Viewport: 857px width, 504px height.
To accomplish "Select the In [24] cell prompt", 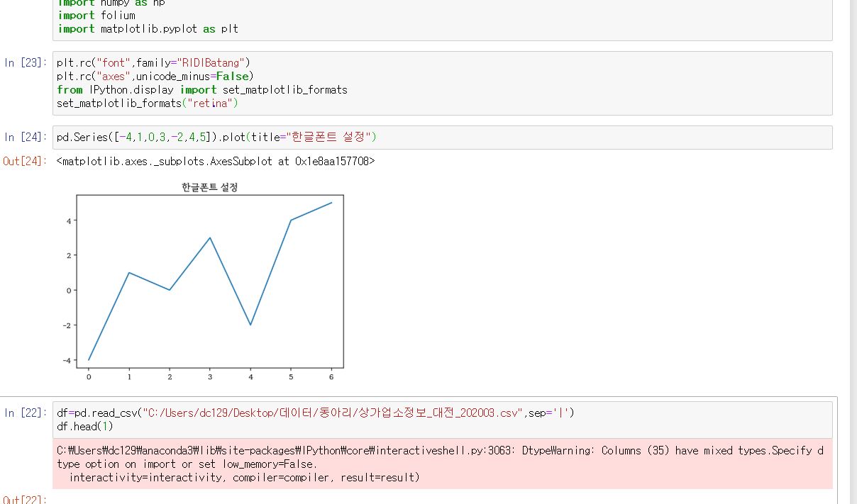I will pos(26,138).
